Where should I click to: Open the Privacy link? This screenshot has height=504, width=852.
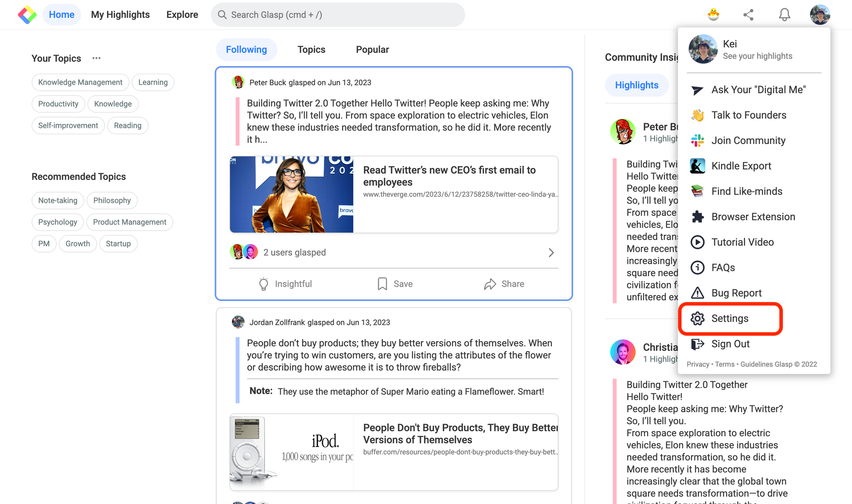click(697, 364)
